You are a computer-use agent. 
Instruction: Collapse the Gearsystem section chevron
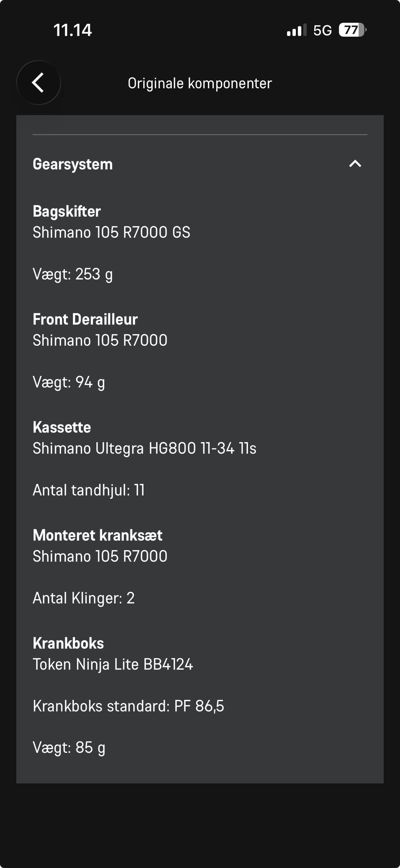point(355,164)
